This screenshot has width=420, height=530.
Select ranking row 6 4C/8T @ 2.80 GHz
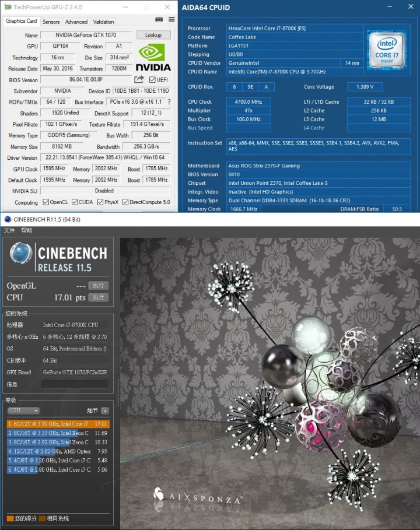(x=58, y=469)
